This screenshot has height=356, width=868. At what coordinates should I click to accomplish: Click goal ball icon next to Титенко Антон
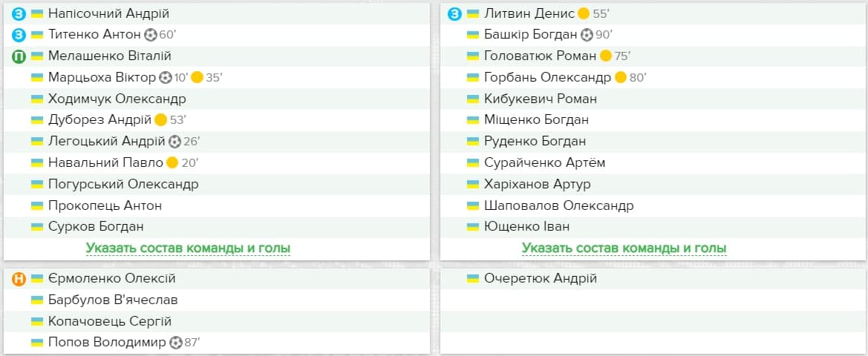coord(151,35)
